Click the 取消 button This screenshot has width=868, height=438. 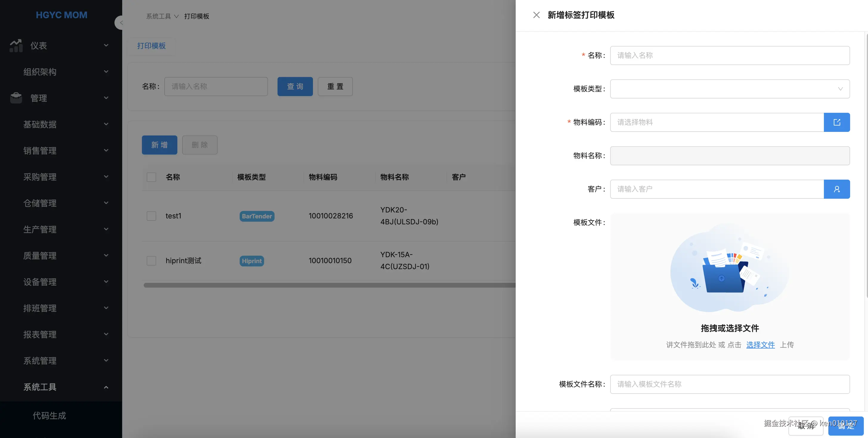point(805,426)
